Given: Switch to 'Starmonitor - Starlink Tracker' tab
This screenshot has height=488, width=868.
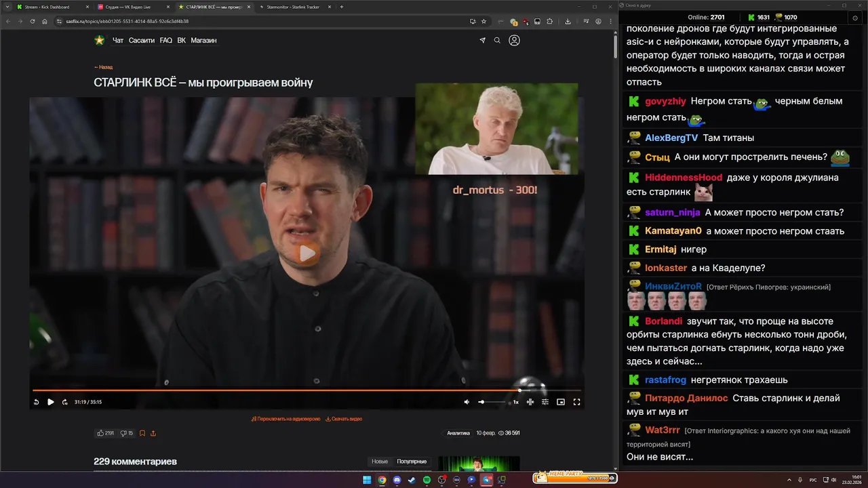Looking at the screenshot, I should tap(293, 7).
